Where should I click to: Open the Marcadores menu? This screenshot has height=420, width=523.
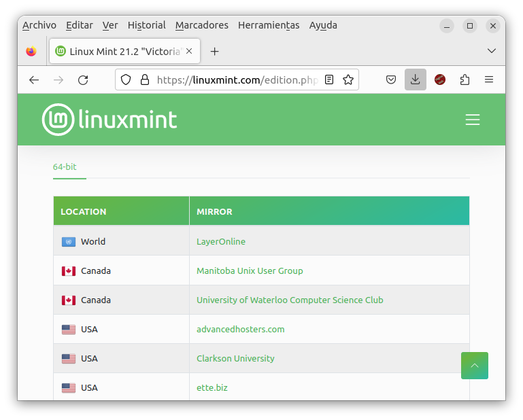202,25
